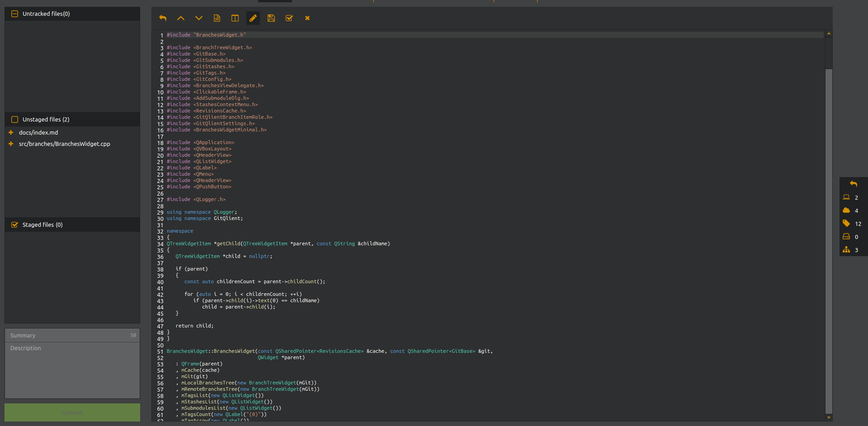Select the pencil edit mode icon

[253, 18]
